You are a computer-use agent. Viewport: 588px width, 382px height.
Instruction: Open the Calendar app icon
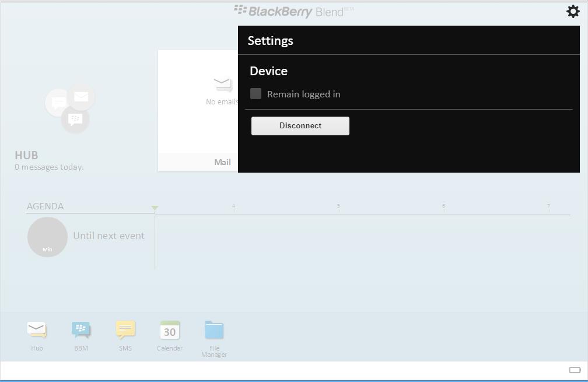170,330
